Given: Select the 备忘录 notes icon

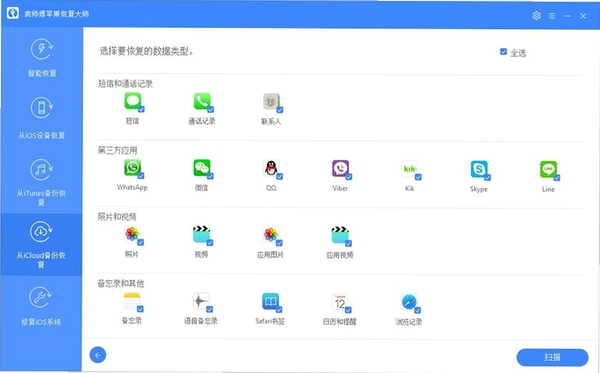Looking at the screenshot, I should (x=132, y=301).
